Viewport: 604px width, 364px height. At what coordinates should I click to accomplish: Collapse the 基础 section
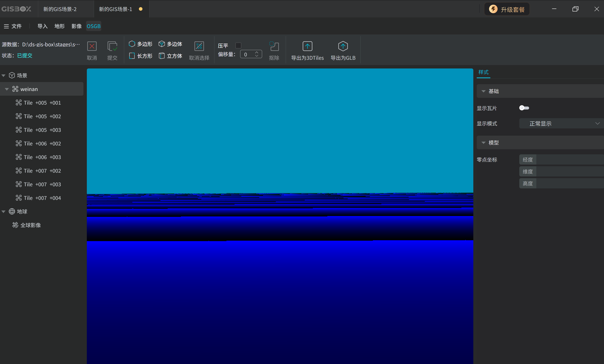[x=483, y=91]
